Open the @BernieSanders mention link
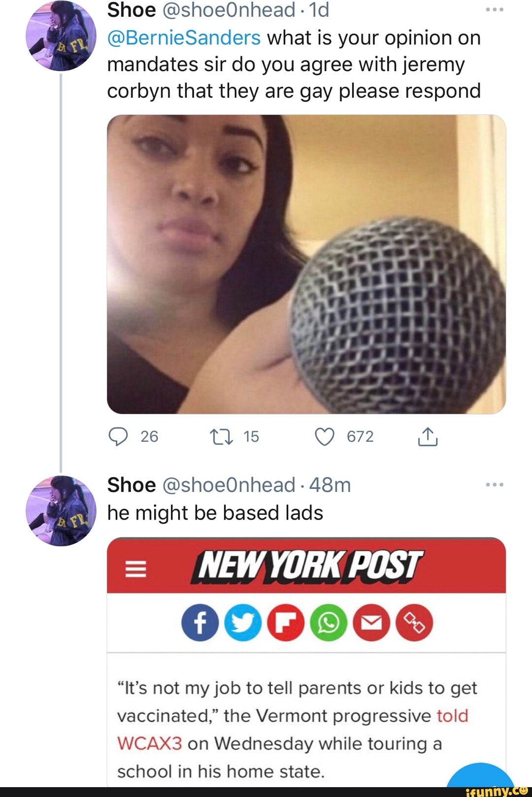Viewport: 532px width, 797px height. tap(184, 38)
